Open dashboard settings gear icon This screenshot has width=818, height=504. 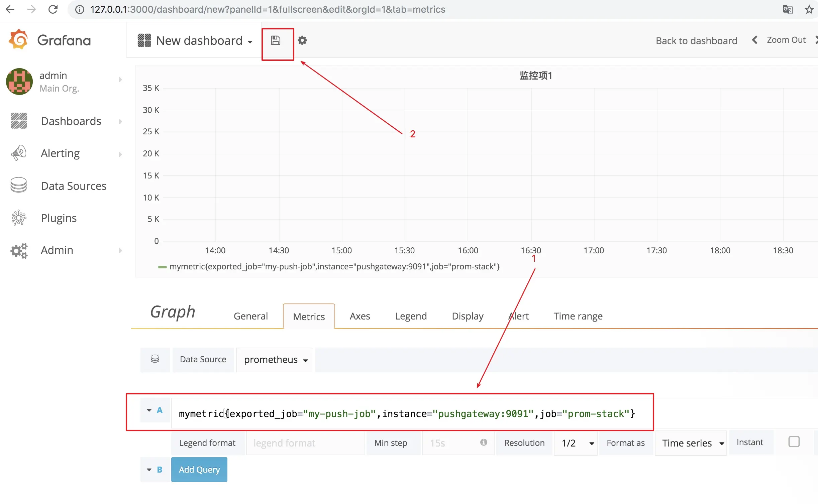click(x=302, y=40)
